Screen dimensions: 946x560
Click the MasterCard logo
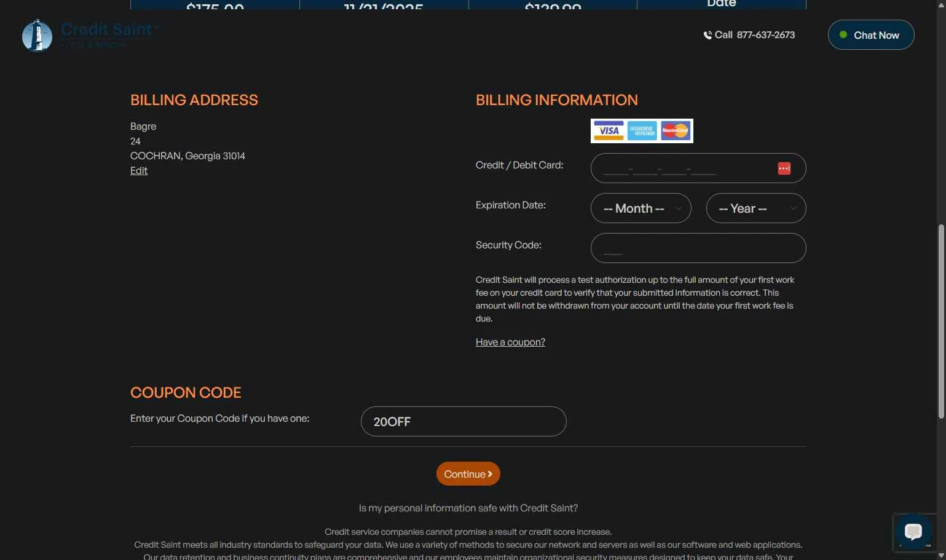676,131
